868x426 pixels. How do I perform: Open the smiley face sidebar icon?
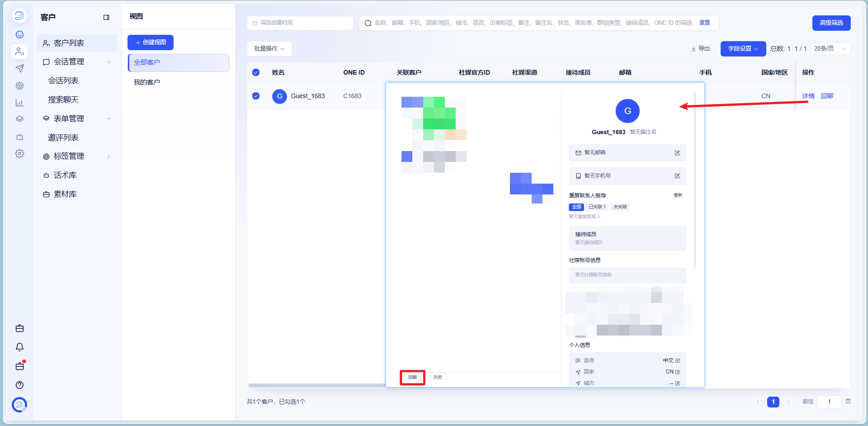(x=19, y=34)
